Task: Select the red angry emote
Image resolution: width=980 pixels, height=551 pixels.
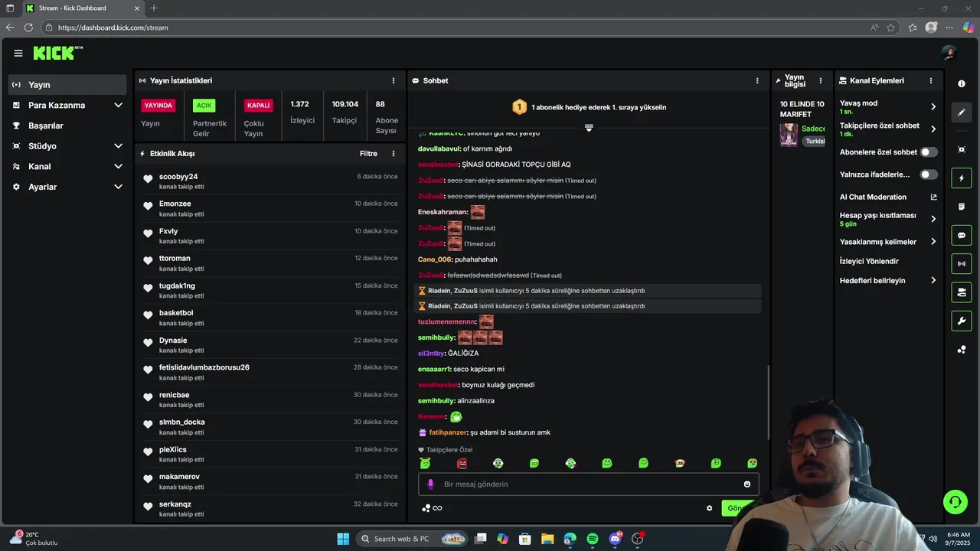Action: click(462, 463)
